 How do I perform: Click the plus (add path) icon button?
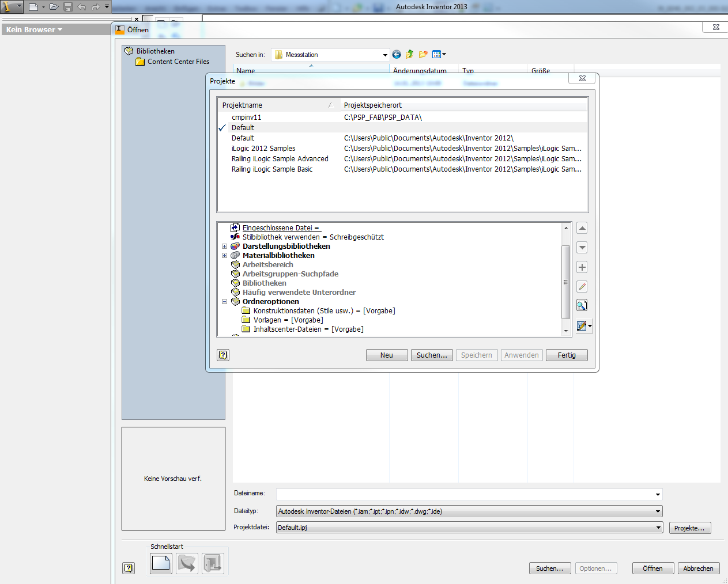582,267
